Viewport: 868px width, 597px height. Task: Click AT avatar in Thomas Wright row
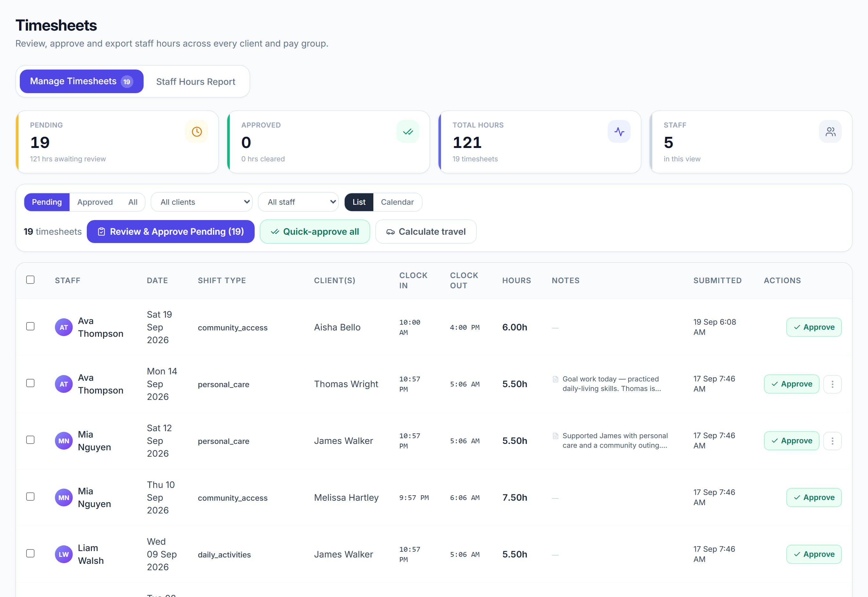tap(64, 384)
